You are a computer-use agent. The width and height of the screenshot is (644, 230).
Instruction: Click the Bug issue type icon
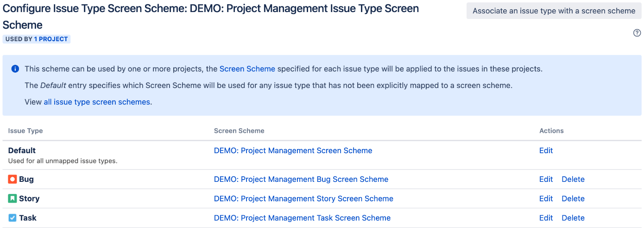(x=13, y=179)
